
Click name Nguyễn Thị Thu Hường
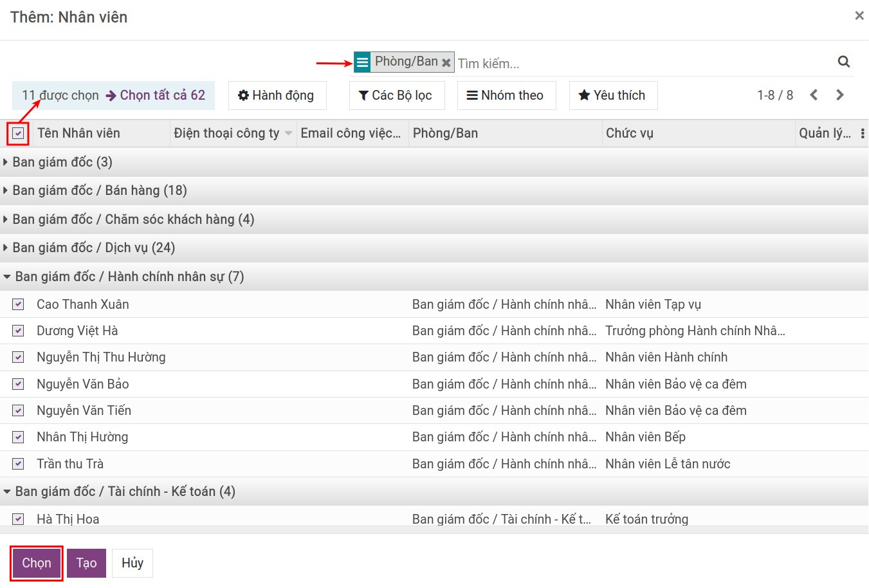[x=101, y=357]
